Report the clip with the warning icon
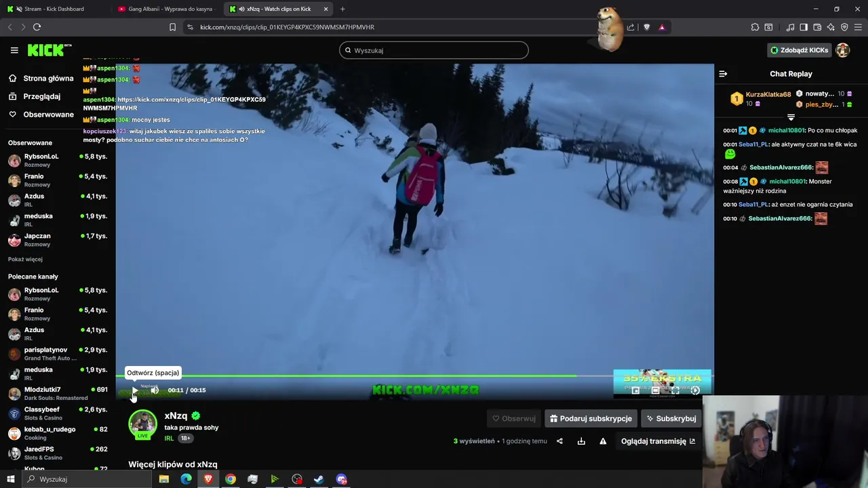The width and height of the screenshot is (868, 488). (x=603, y=441)
